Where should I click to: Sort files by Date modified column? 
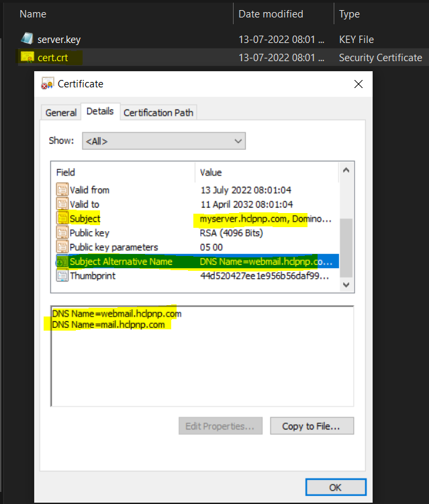[273, 13]
